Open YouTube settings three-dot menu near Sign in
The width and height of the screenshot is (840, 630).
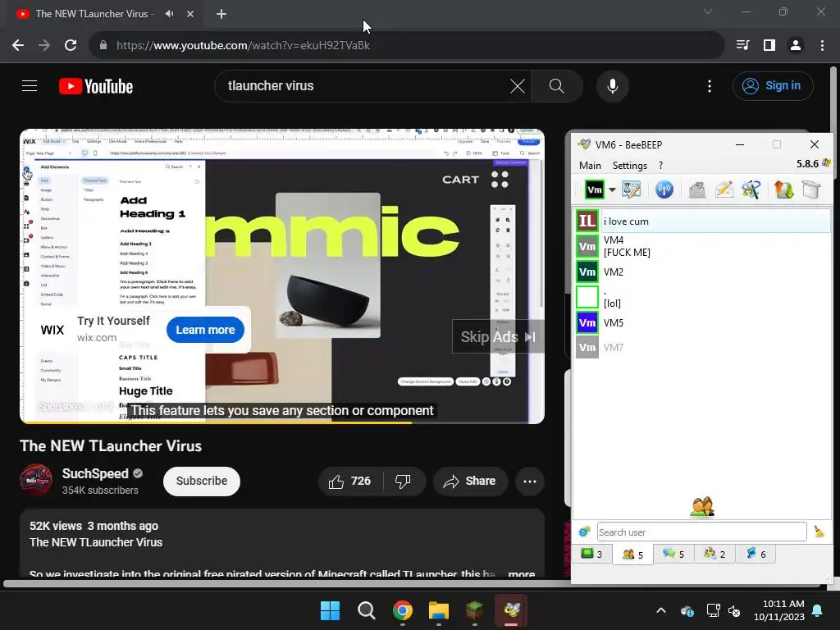point(710,85)
